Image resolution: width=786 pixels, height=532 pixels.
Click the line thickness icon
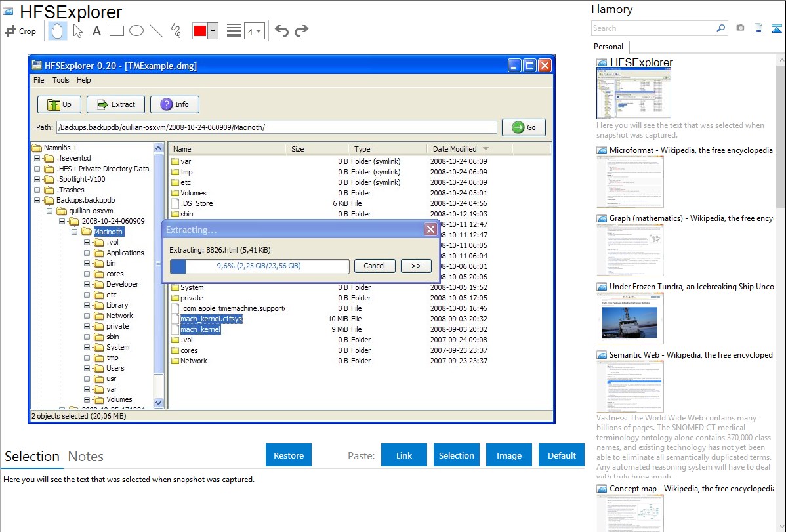(234, 31)
